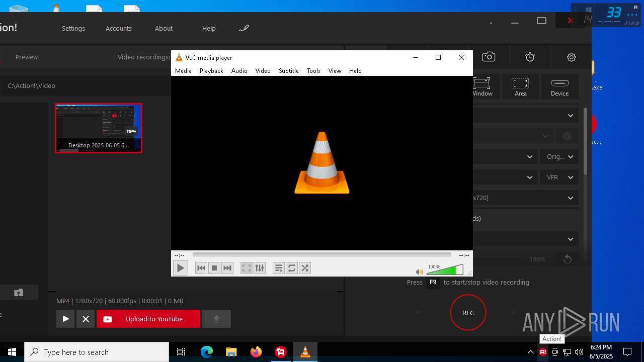Open the Orig... size dropdown
The width and height of the screenshot is (644, 362).
pos(559,156)
